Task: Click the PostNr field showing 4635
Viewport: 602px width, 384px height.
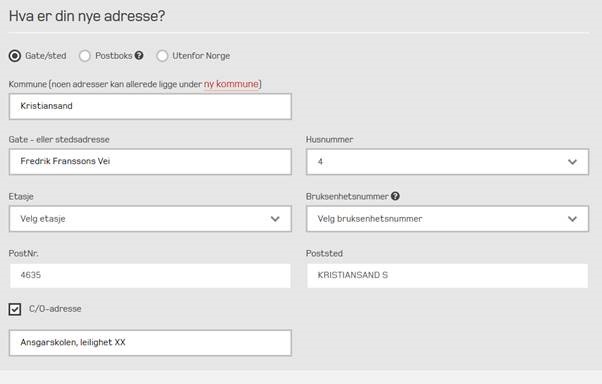Action: tap(150, 275)
